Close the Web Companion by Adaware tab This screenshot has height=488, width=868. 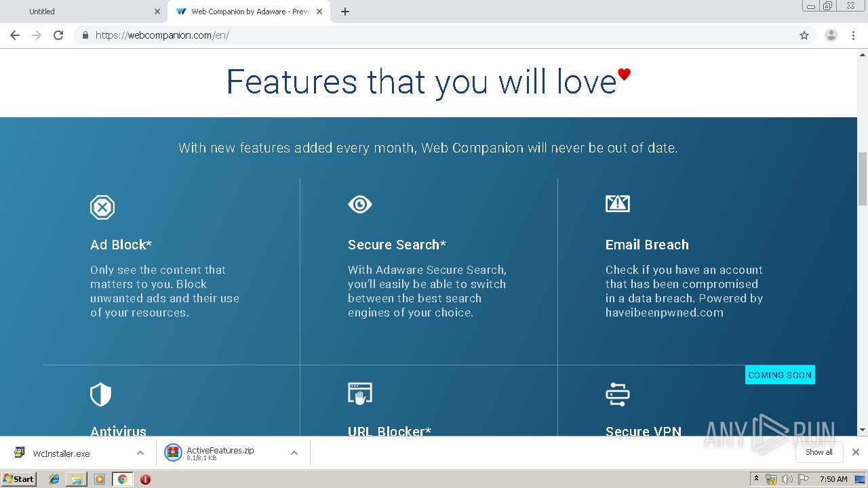(319, 12)
